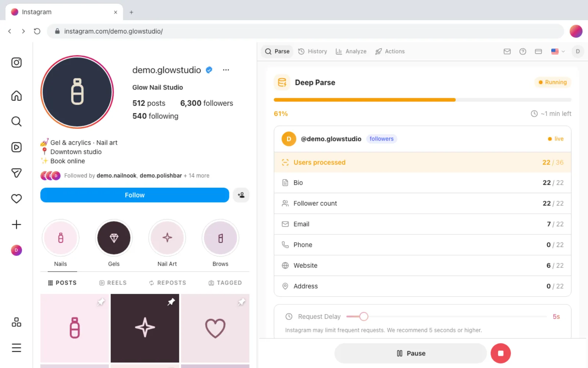Select the REELS tab
The image size is (588, 368).
click(113, 283)
